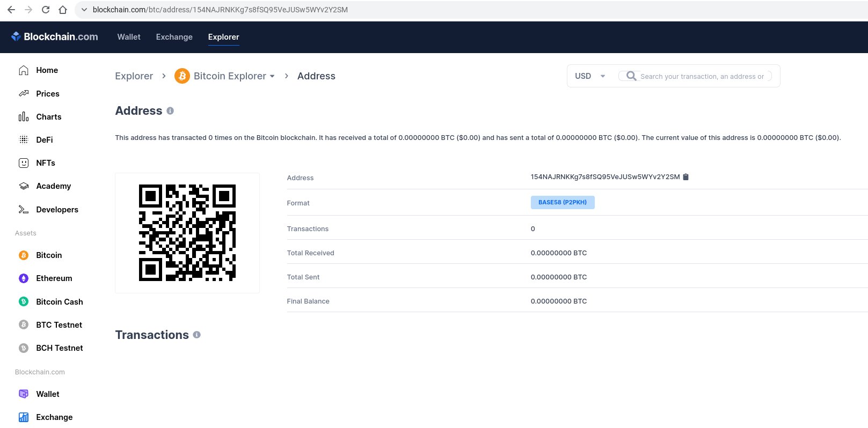Reload the page in the browser

[46, 10]
